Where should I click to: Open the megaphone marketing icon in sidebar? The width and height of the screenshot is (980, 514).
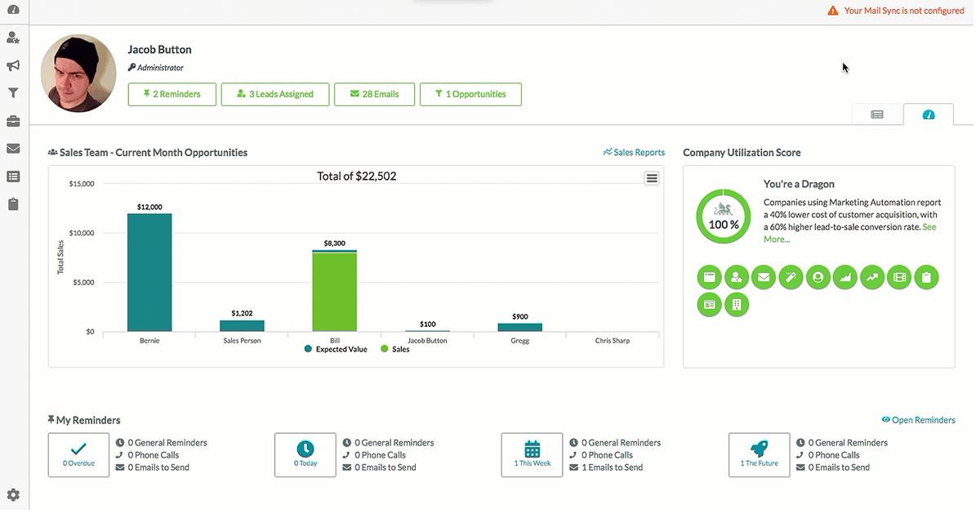pos(13,65)
